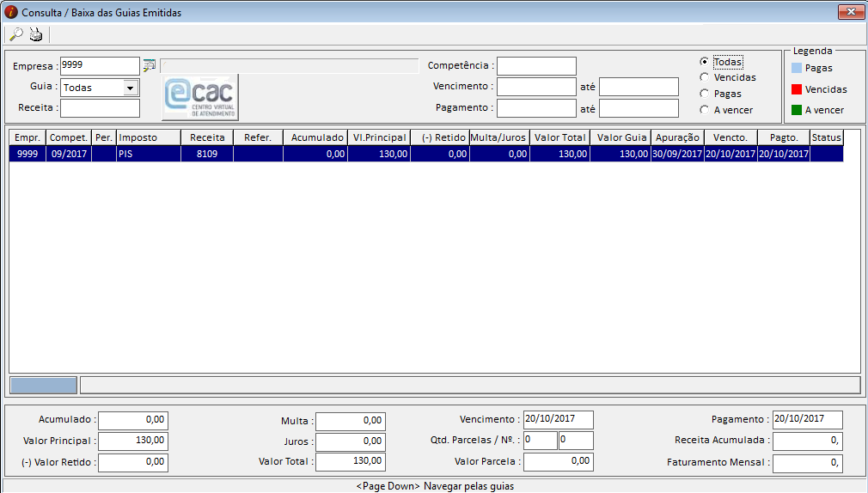Screen dimensions: 868x493
Task: Click the Receita column header
Action: point(207,137)
